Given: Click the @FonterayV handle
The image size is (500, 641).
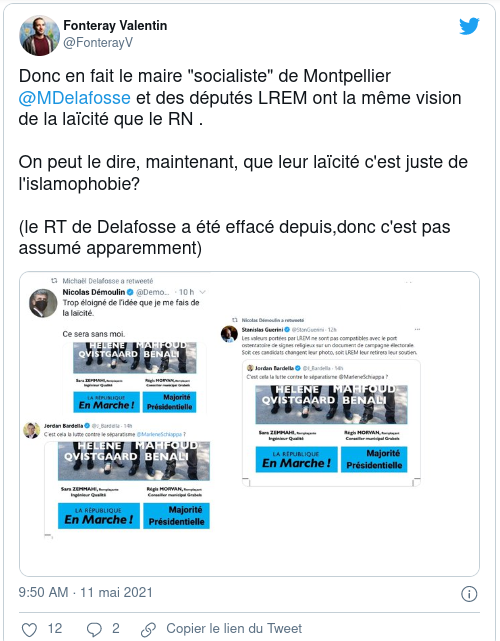Looking at the screenshot, I should pyautogui.click(x=98, y=43).
